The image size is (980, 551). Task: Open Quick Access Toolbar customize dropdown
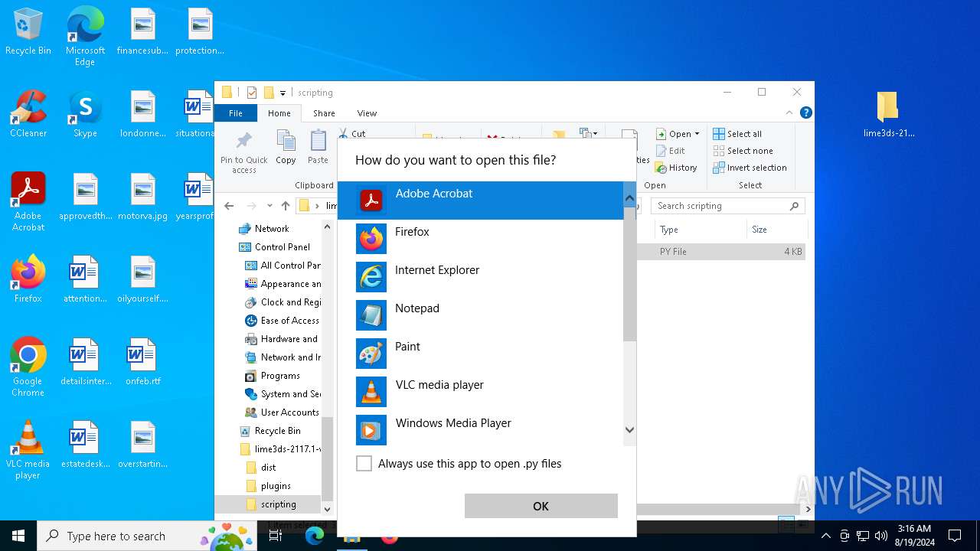pyautogui.click(x=283, y=93)
